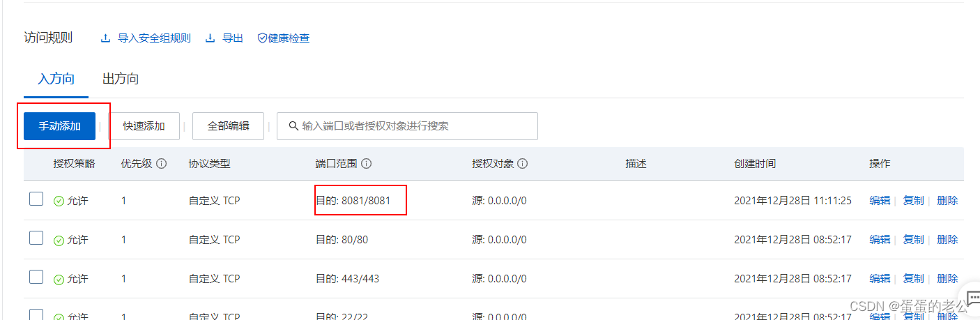Click the 操作 column header
980x320 pixels.
(x=880, y=164)
